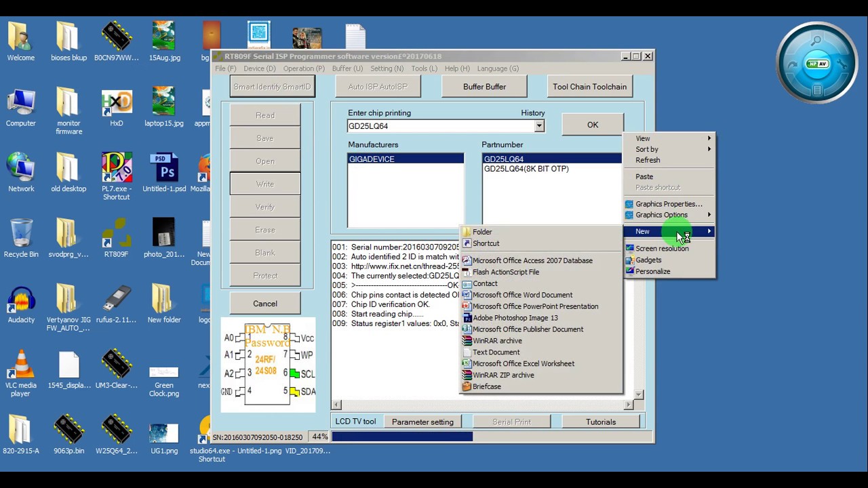
Task: Open the Welcome desktop icon
Action: [x=20, y=41]
